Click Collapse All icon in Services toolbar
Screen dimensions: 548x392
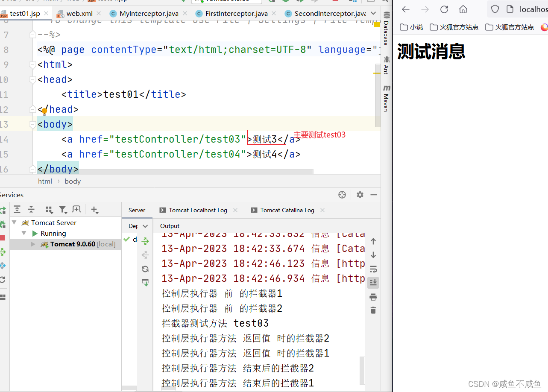point(31,209)
